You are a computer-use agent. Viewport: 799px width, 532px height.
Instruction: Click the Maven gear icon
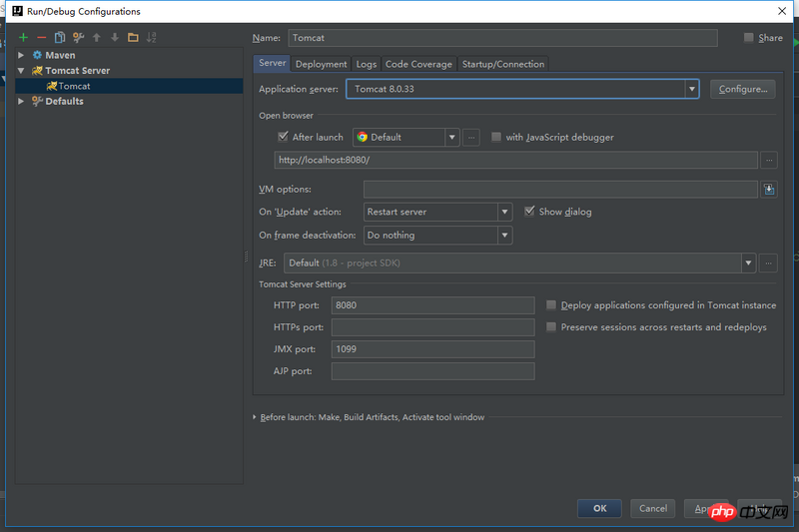[37, 55]
